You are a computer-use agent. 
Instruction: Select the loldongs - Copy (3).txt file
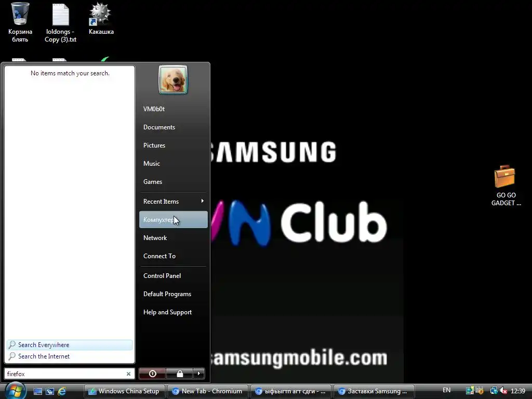click(60, 22)
